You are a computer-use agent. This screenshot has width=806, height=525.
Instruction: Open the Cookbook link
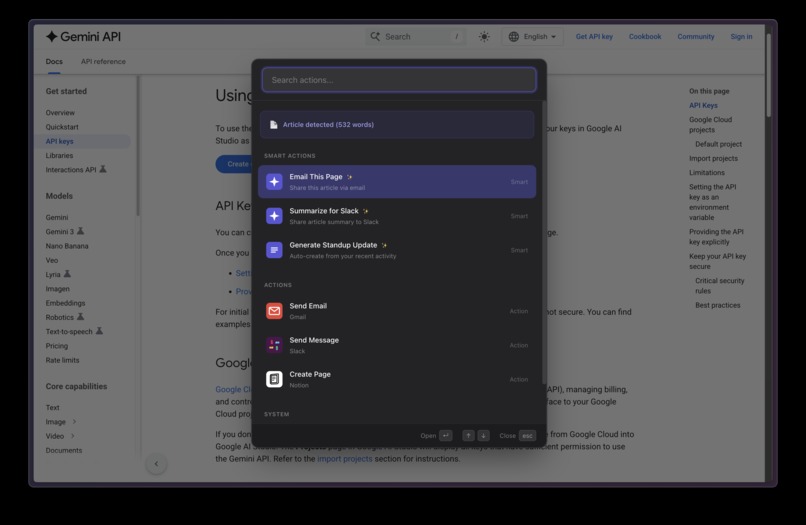pos(645,37)
